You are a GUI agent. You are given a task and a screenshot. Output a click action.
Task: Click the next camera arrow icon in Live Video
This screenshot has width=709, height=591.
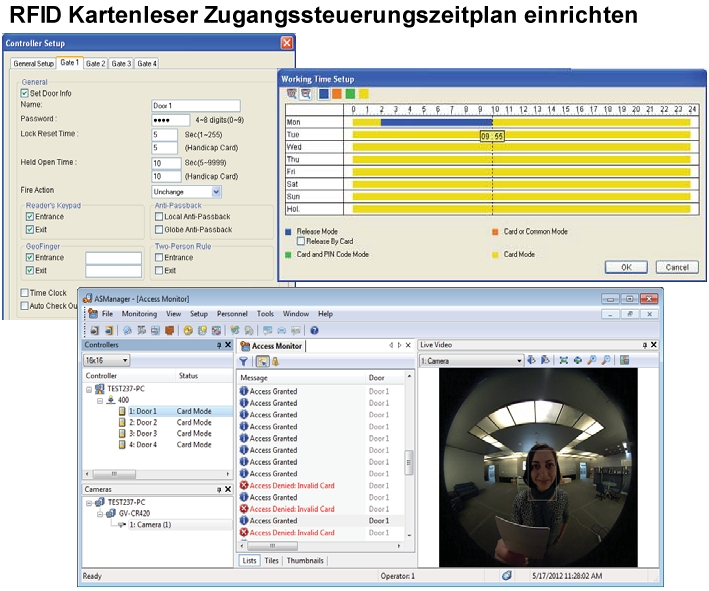coord(545,360)
